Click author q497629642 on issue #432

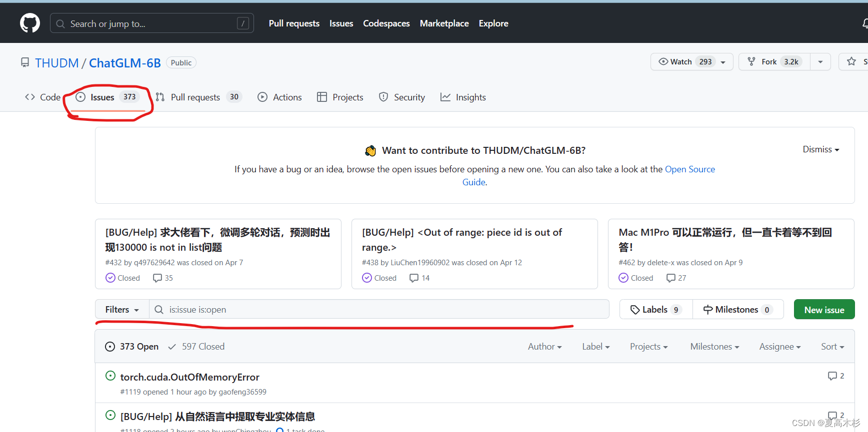point(154,263)
